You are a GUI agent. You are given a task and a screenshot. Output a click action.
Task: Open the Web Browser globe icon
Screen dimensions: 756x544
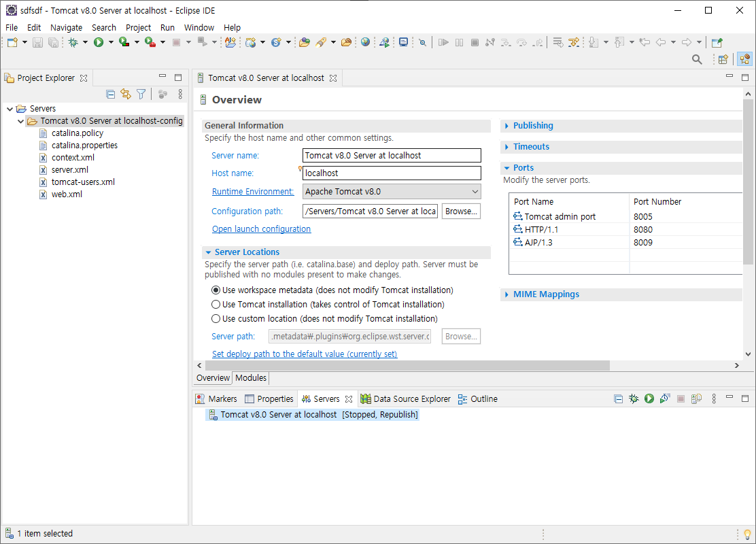(x=366, y=42)
